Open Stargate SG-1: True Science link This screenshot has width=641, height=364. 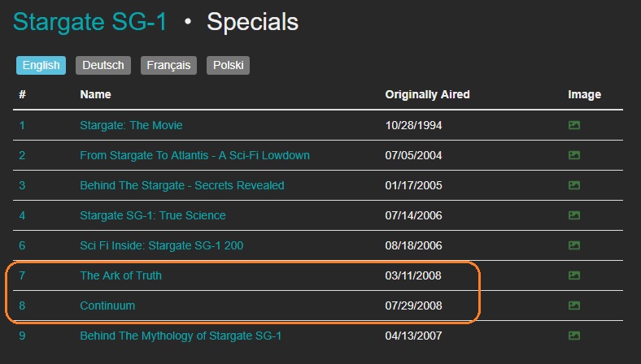click(153, 215)
